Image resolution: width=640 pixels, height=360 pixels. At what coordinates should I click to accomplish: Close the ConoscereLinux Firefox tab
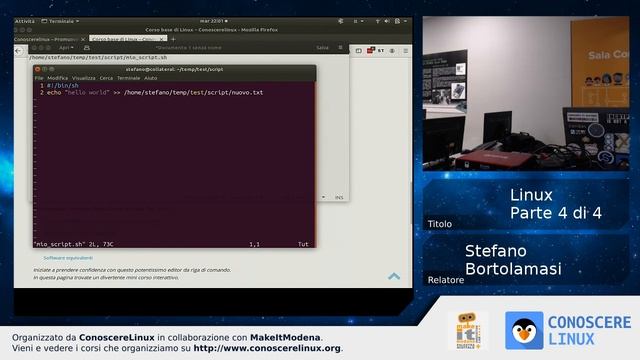tap(83, 39)
